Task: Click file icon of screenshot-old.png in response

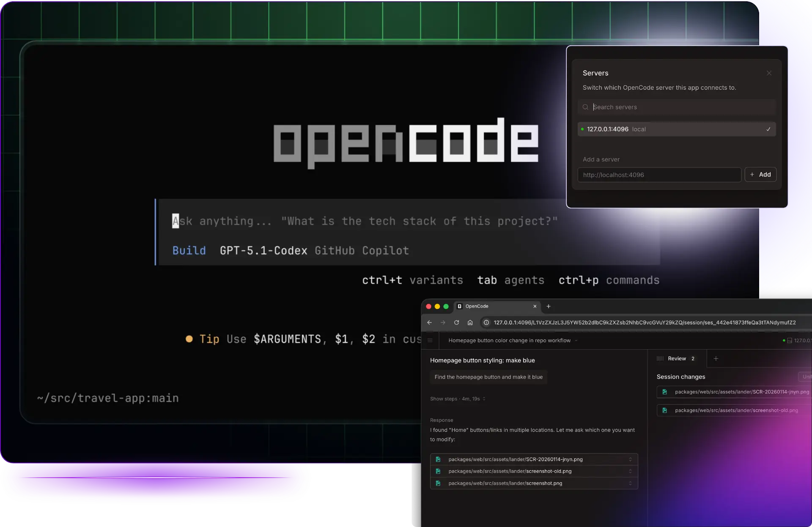Action: 438,471
